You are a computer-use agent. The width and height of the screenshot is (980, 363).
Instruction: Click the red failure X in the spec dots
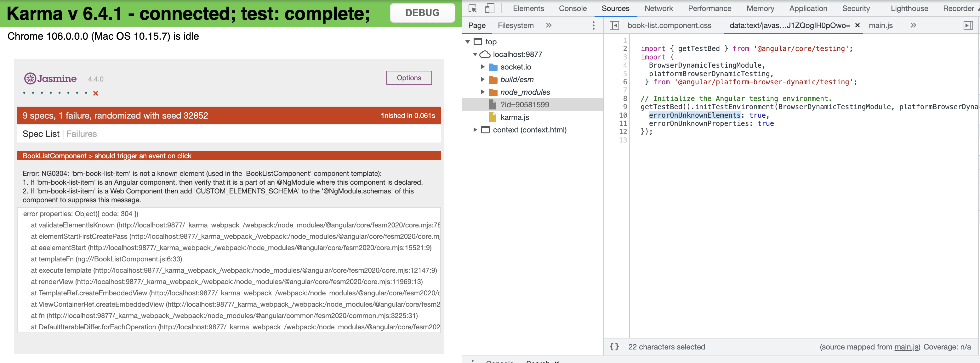[95, 93]
